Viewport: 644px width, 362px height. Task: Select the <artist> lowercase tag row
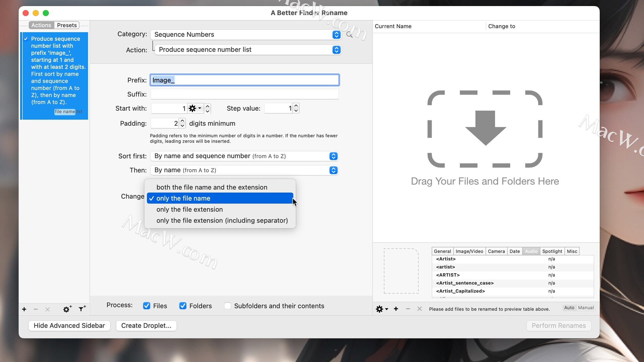pos(513,267)
